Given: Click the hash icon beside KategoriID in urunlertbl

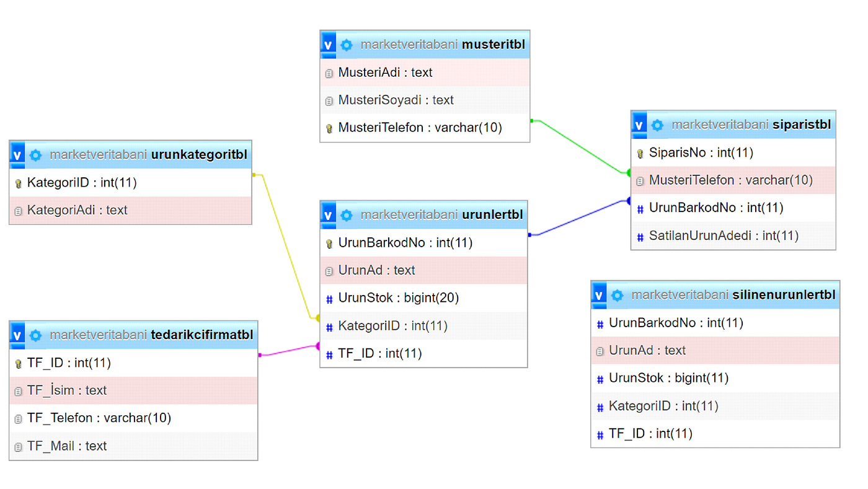Looking at the screenshot, I should (329, 327).
